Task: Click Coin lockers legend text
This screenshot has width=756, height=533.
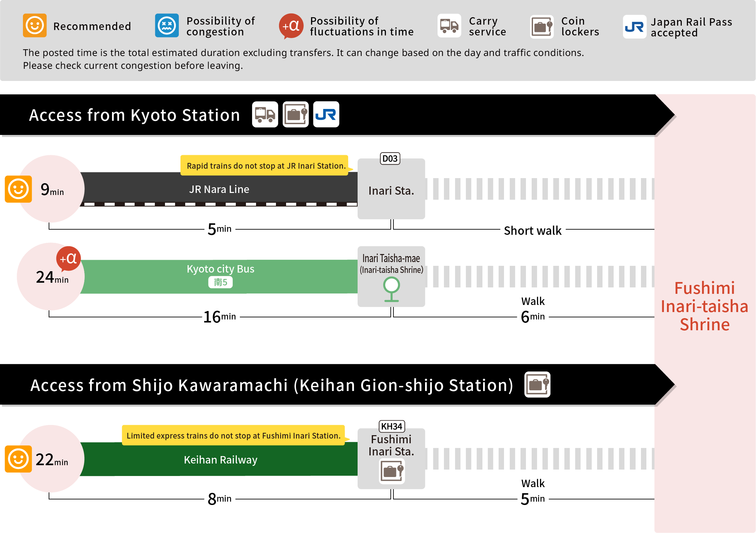Action: (x=580, y=26)
